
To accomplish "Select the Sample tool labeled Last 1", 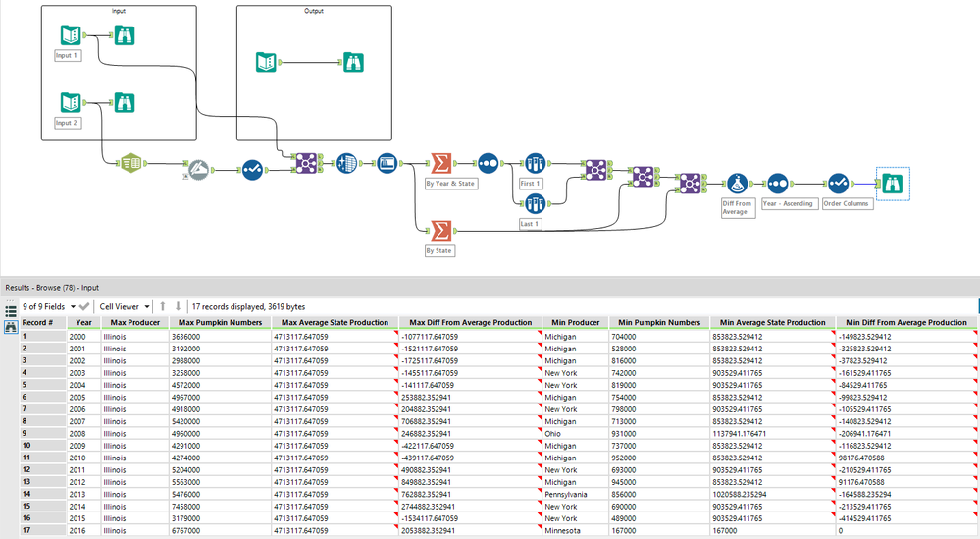I will pos(535,204).
